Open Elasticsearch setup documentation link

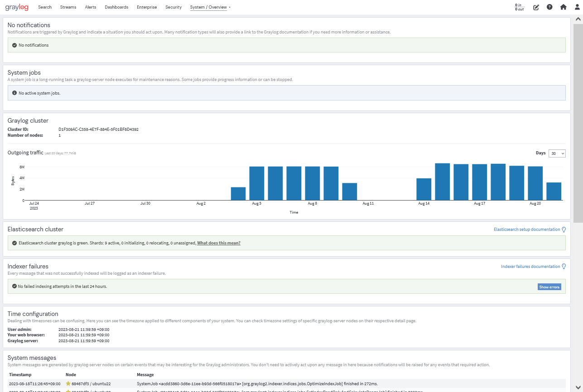click(x=527, y=229)
